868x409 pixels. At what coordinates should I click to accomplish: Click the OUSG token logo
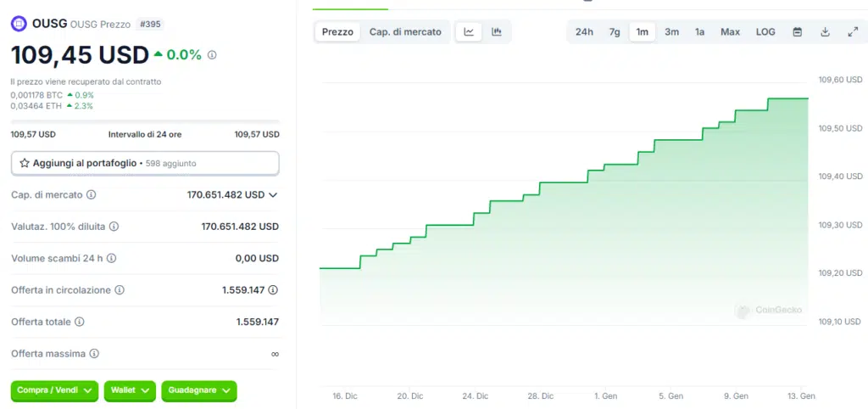[x=19, y=24]
